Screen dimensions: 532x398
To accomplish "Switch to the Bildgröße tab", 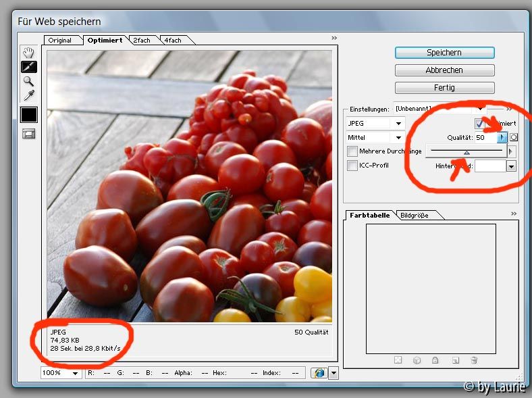I will pos(415,216).
